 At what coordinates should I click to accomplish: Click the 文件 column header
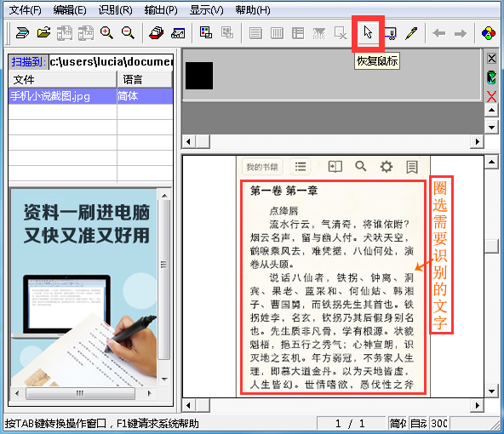[x=63, y=80]
